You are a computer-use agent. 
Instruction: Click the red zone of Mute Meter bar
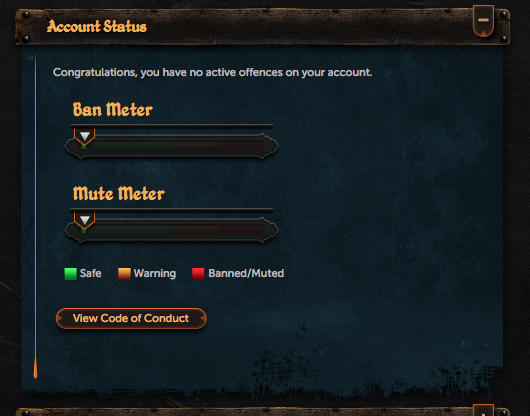(241, 230)
